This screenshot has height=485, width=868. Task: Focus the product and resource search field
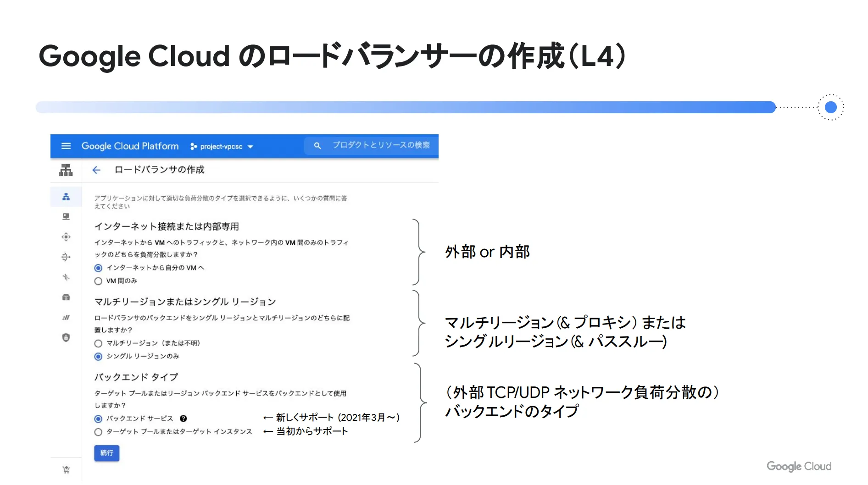pos(371,145)
